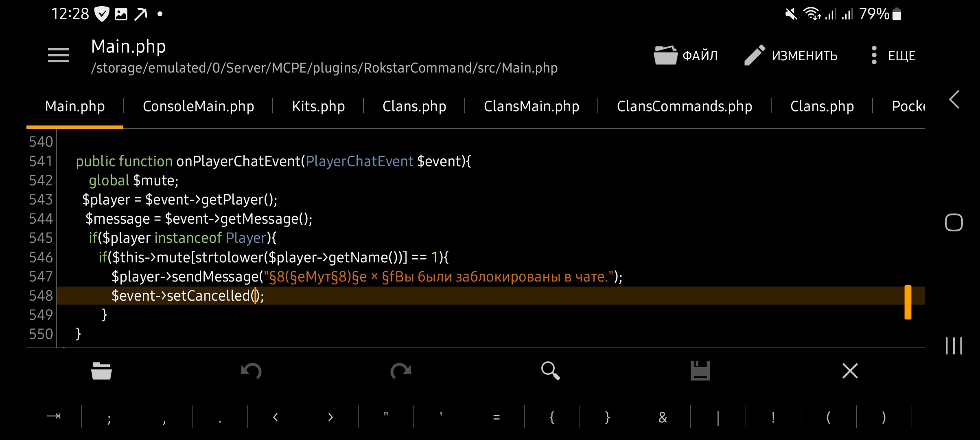The height and width of the screenshot is (440, 980).
Task: Place cursor on line 546 code
Action: [273, 257]
